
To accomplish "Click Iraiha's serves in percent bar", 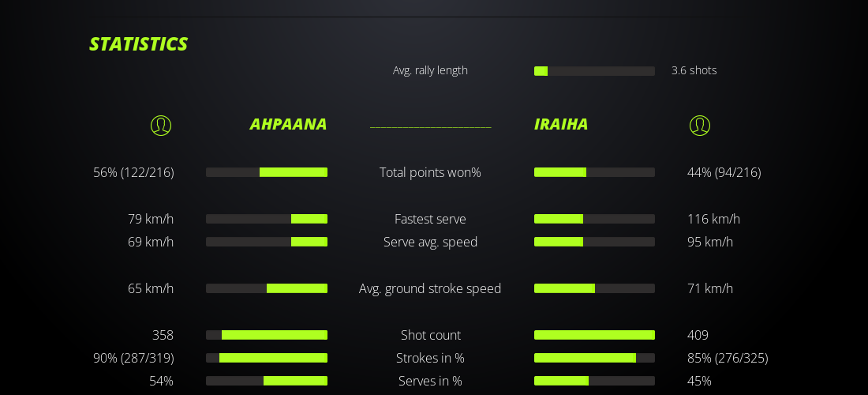I will [x=594, y=381].
